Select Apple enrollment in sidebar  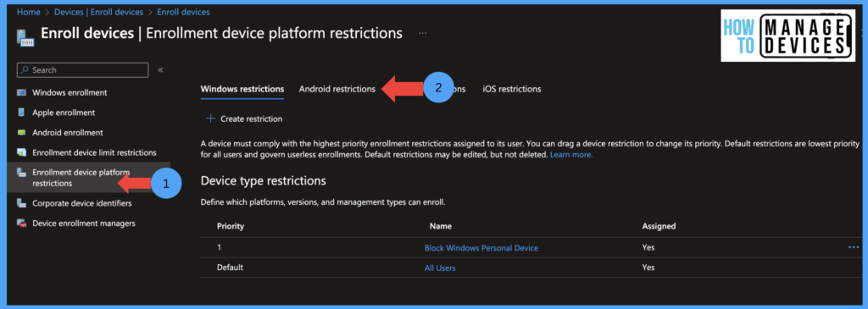64,113
